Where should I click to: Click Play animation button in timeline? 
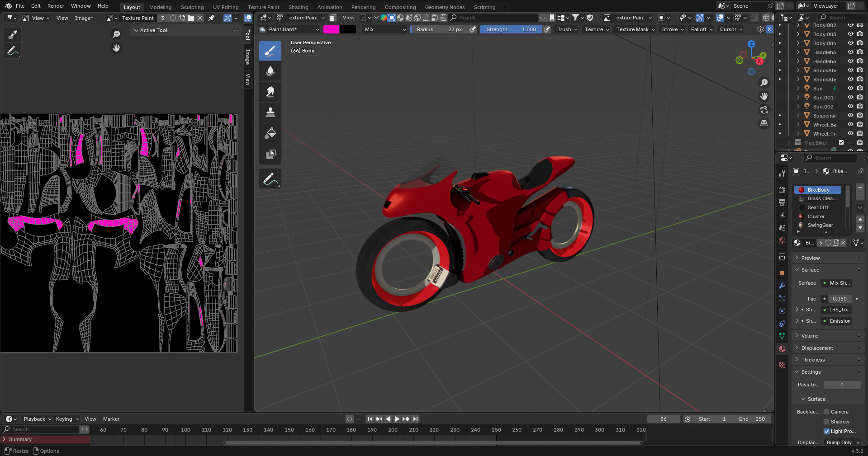click(x=397, y=419)
